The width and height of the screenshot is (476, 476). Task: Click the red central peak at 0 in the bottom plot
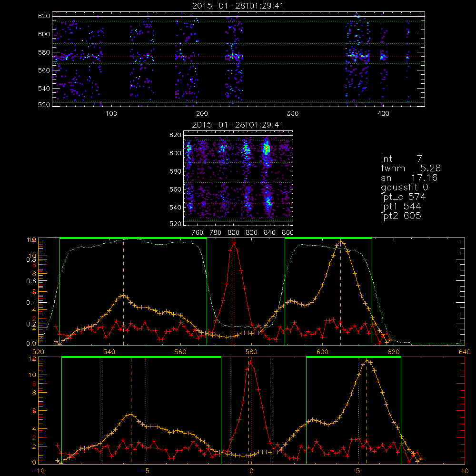[x=251, y=363]
